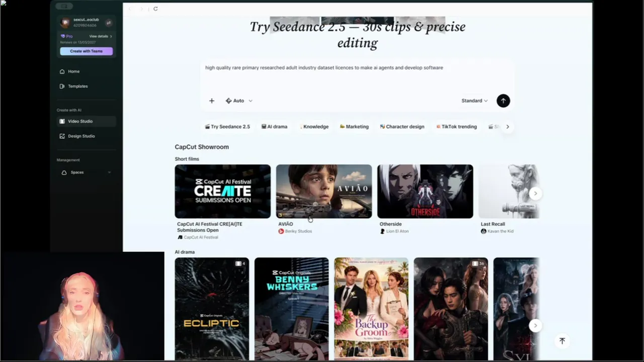This screenshot has width=644, height=362.
Task: Click the switch account arrows icon
Action: [x=109, y=23]
